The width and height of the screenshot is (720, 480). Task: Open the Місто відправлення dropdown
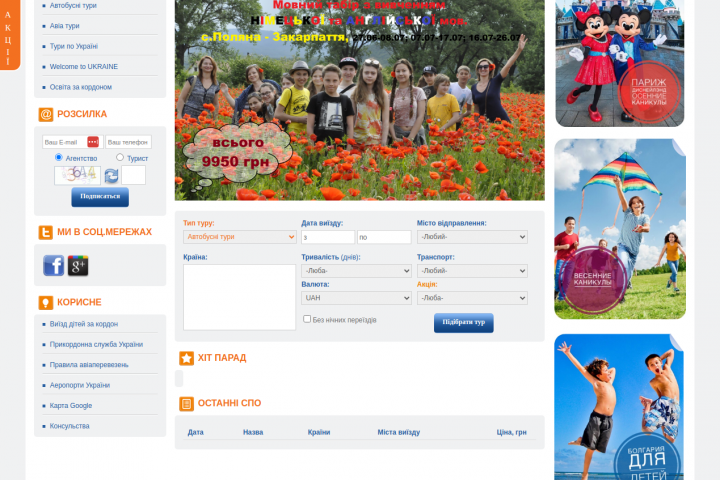pos(472,237)
